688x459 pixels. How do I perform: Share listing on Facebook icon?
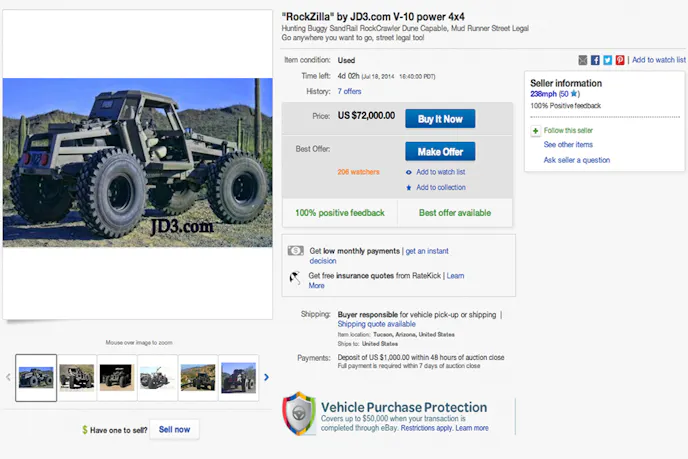click(595, 60)
